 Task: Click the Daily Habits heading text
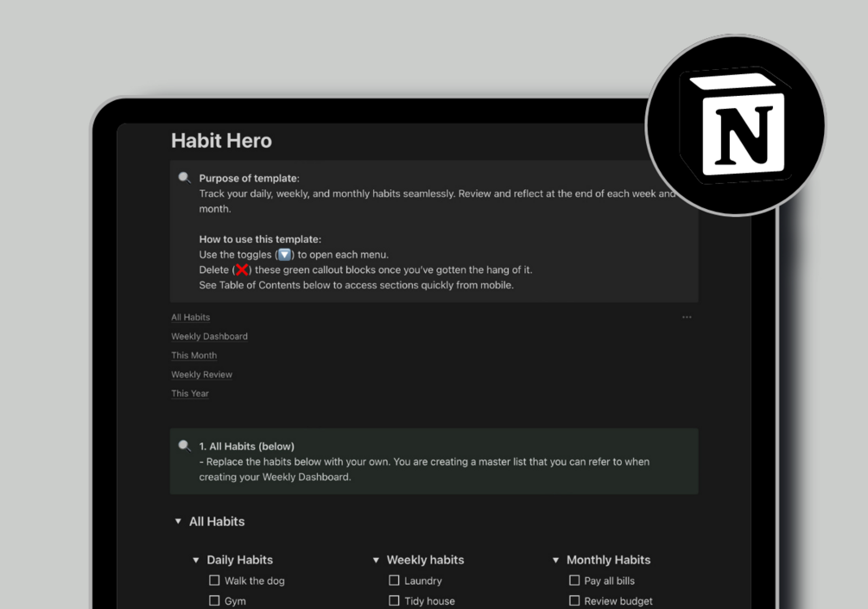tap(240, 561)
